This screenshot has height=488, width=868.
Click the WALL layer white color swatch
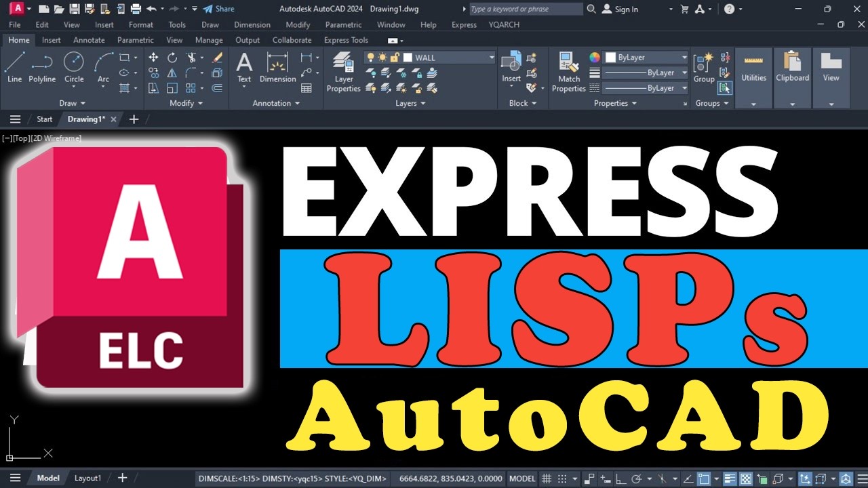point(408,58)
